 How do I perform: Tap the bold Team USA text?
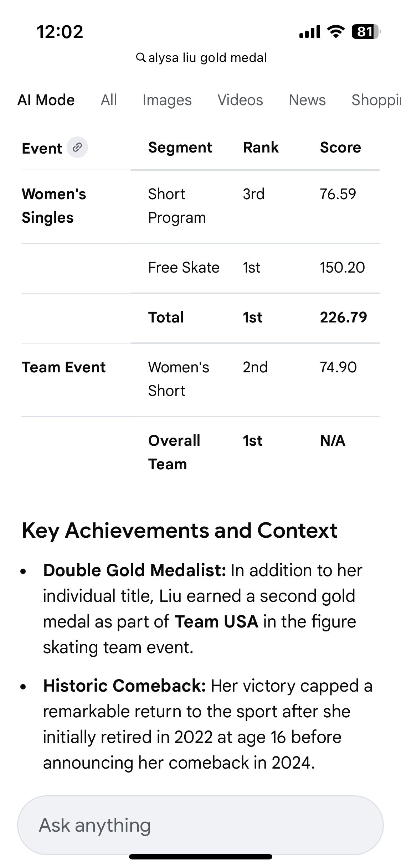tap(216, 621)
